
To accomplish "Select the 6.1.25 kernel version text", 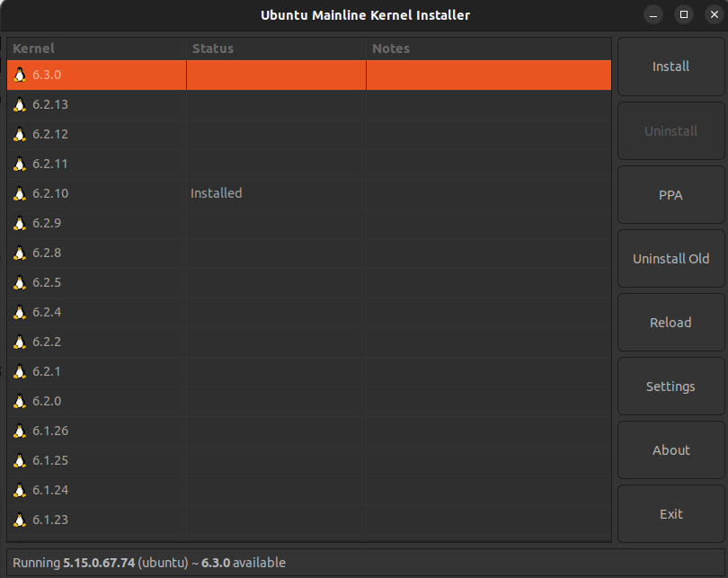I will 50,461.
